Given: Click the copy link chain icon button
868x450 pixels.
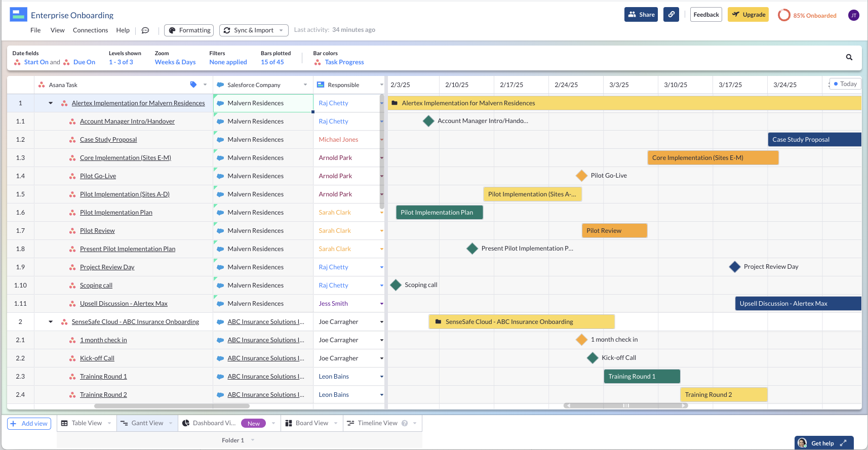Looking at the screenshot, I should [671, 15].
